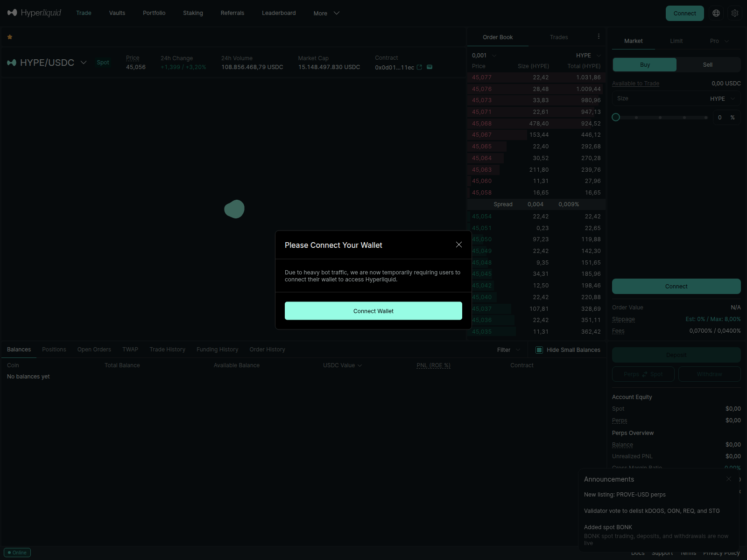Switch to the Open Orders tab
Viewport: 747px width, 560px height.
[94, 350]
